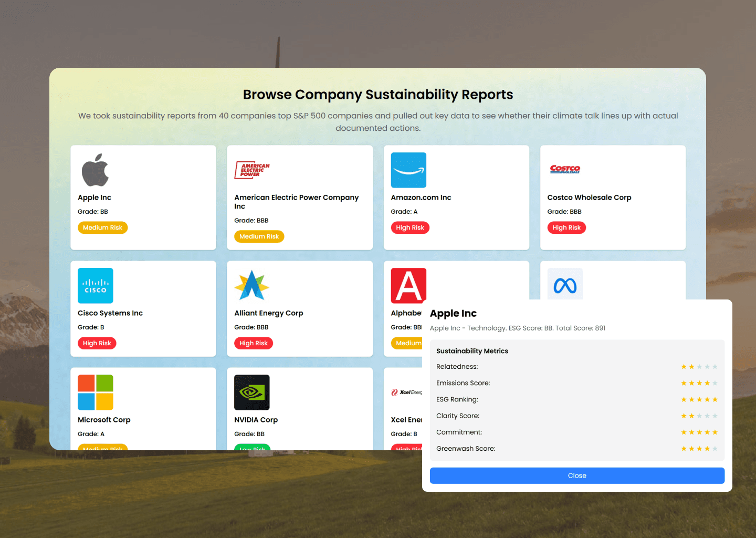Rate Clarity Score with three stars
Viewport: 756px width, 538px height.
point(699,416)
